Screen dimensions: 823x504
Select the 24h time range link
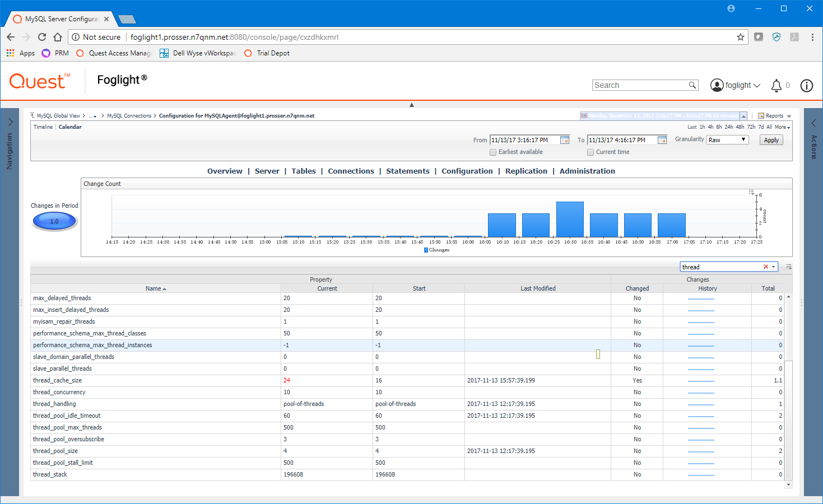(728, 127)
